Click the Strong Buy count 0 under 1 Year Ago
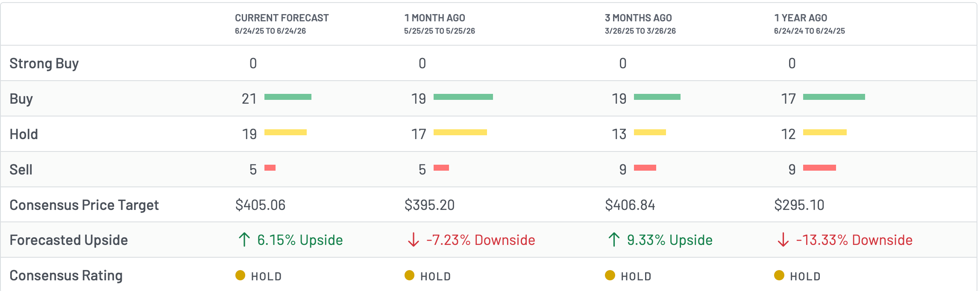The image size is (980, 291). point(792,63)
